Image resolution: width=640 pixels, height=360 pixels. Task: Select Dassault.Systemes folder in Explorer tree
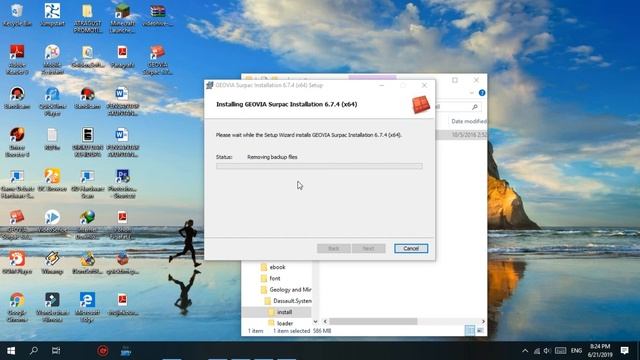point(288,301)
